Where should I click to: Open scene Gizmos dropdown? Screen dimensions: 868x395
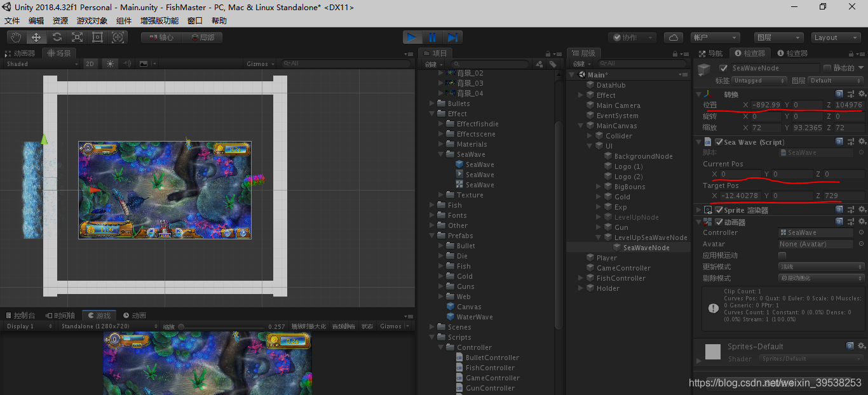(x=261, y=64)
